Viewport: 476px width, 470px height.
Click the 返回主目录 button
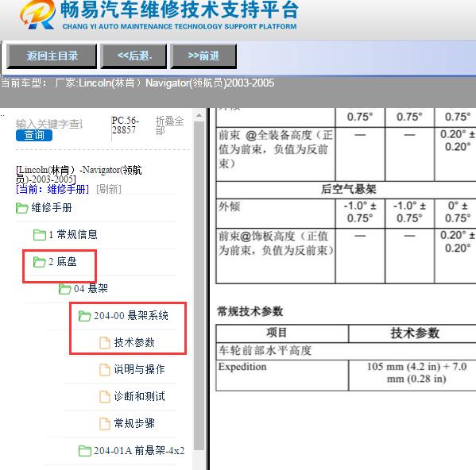point(52,56)
